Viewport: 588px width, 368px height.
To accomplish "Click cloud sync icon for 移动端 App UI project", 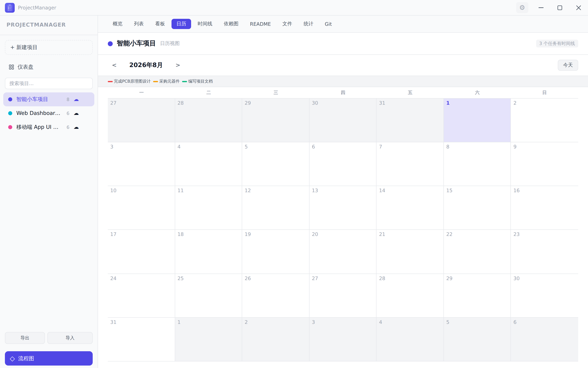I will click(x=76, y=127).
